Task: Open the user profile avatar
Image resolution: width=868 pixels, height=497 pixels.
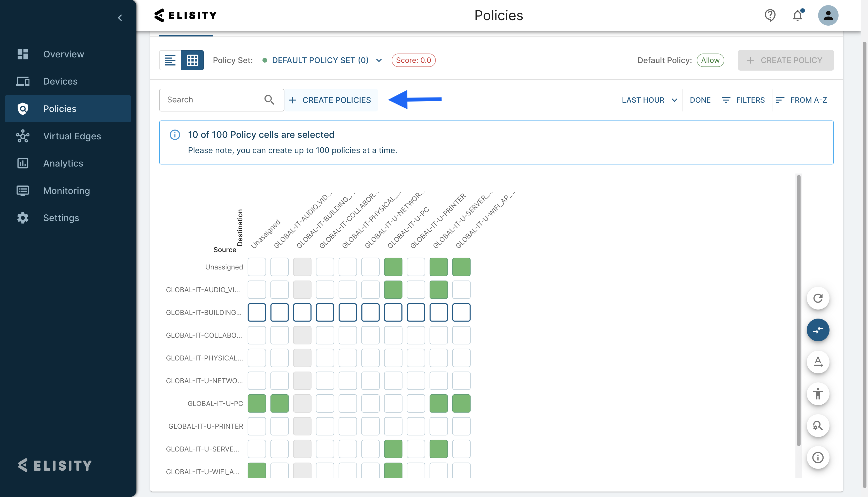Action: pos(828,15)
